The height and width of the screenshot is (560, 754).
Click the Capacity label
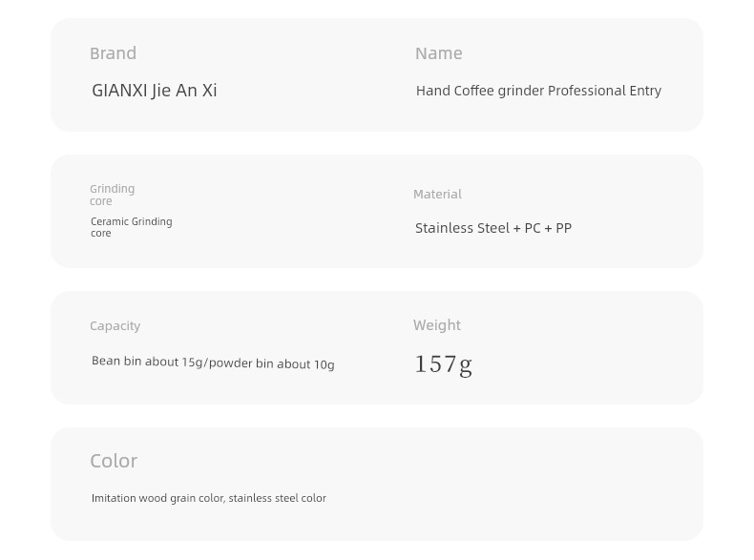[115, 326]
